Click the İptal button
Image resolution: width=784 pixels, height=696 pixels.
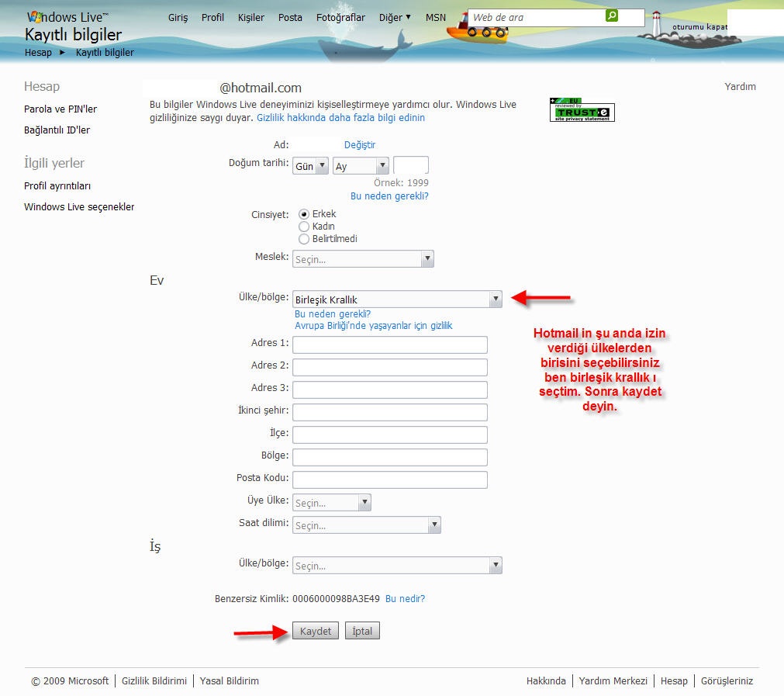tap(362, 631)
